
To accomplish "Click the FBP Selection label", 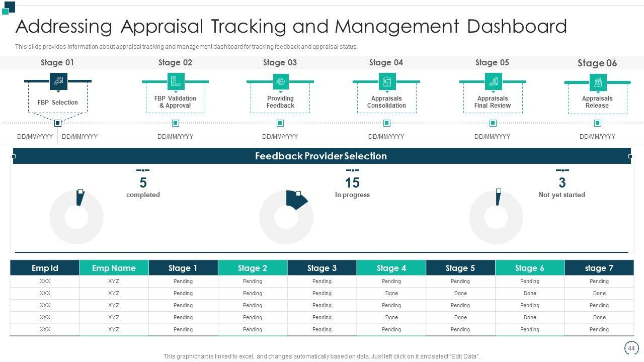I will 58,103.
